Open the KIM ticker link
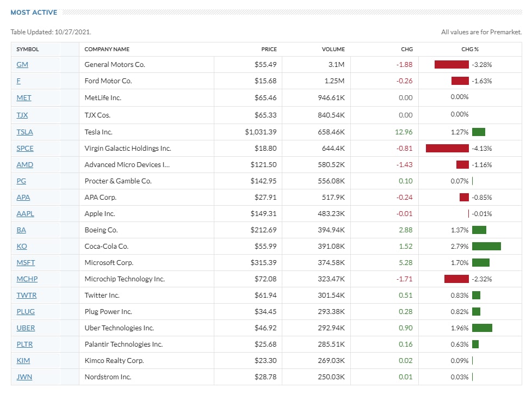Screen dimensions: 532x394 coord(23,360)
